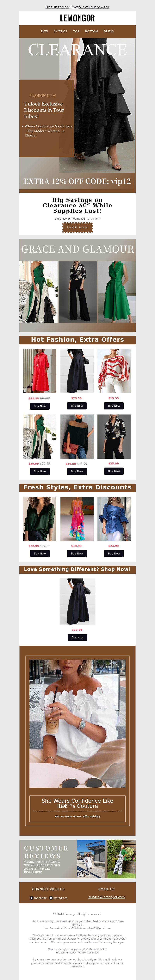Open the NEW navigation menu item
The image size is (155, 980).
[45, 32]
